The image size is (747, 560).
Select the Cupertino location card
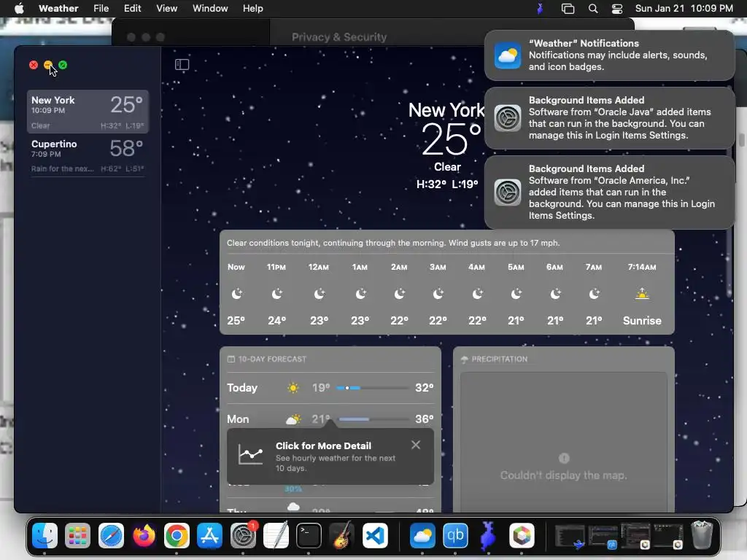pos(88,155)
